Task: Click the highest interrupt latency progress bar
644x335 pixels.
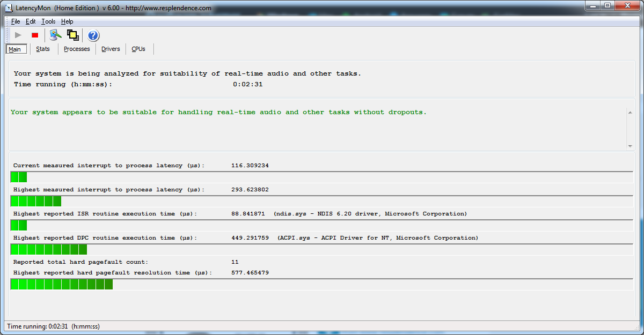Action: 321,202
